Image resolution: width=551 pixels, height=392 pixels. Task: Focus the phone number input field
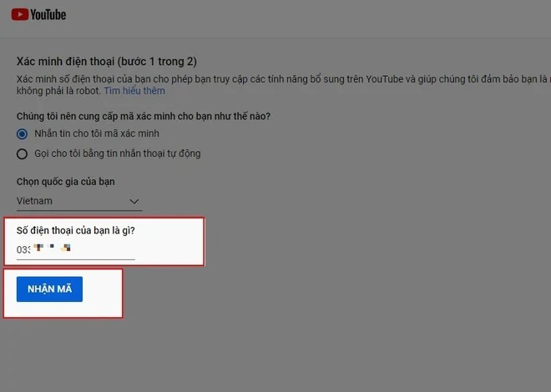tap(75, 249)
